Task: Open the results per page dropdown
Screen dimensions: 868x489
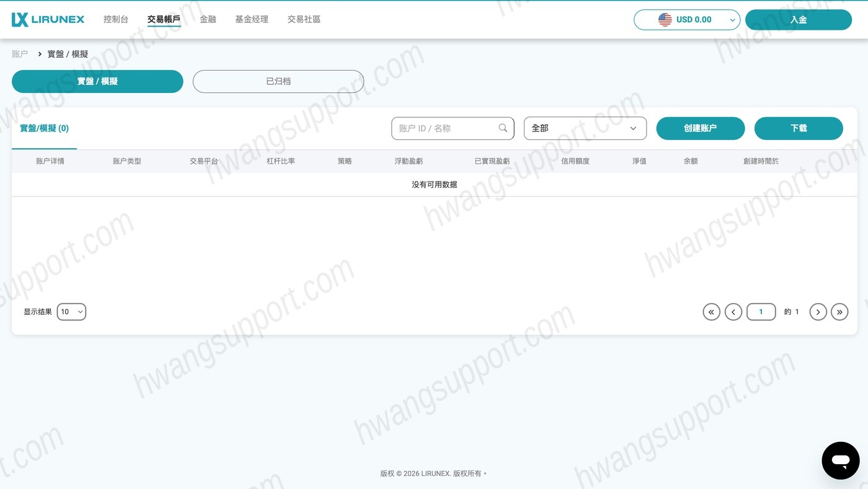Action: pyautogui.click(x=71, y=312)
